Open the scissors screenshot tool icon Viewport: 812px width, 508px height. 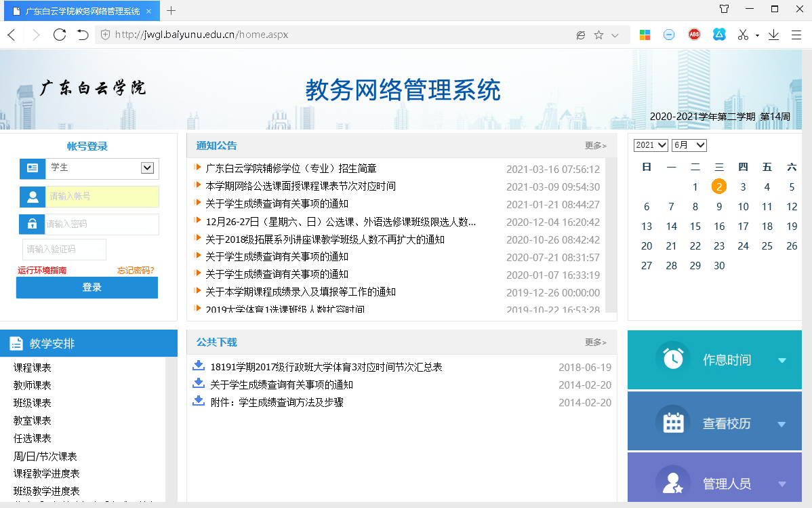point(743,35)
